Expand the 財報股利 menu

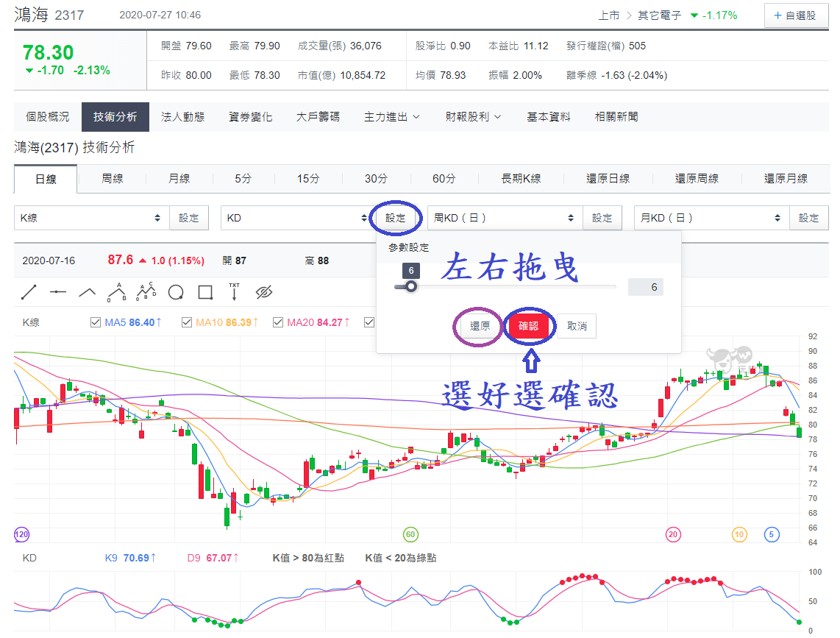coord(473,117)
